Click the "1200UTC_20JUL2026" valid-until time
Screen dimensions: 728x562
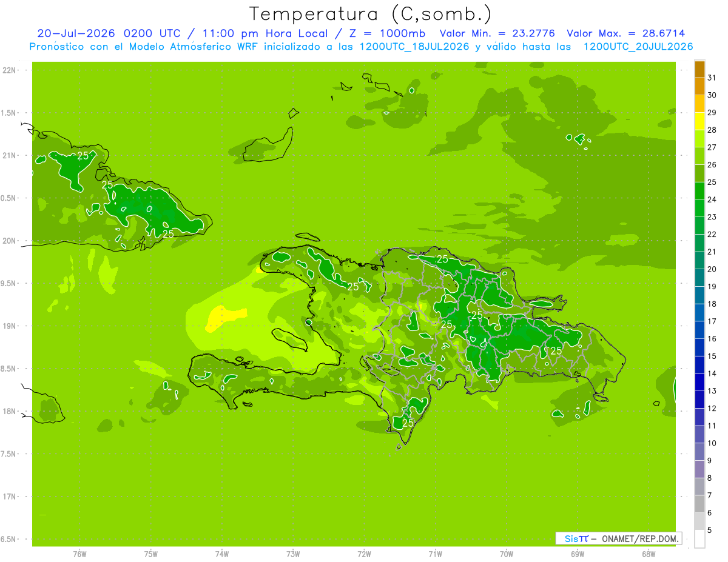tap(638, 47)
